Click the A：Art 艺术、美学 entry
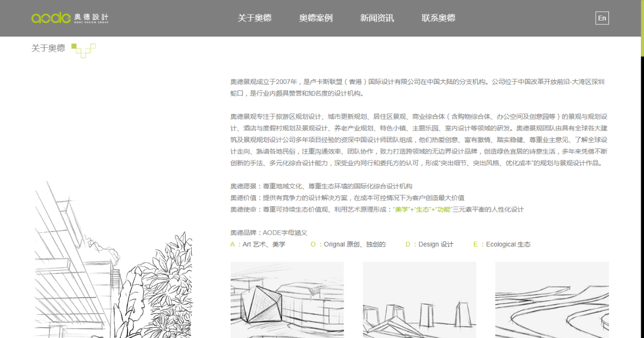 [257, 244]
